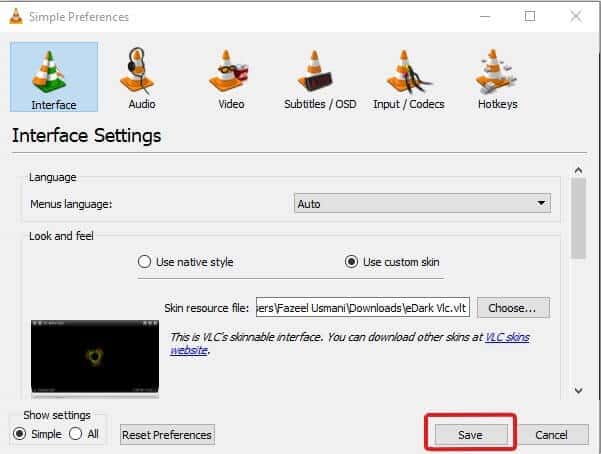Open the Subtitles / OSD preferences category
Screen dimensions: 601x454
(x=320, y=77)
